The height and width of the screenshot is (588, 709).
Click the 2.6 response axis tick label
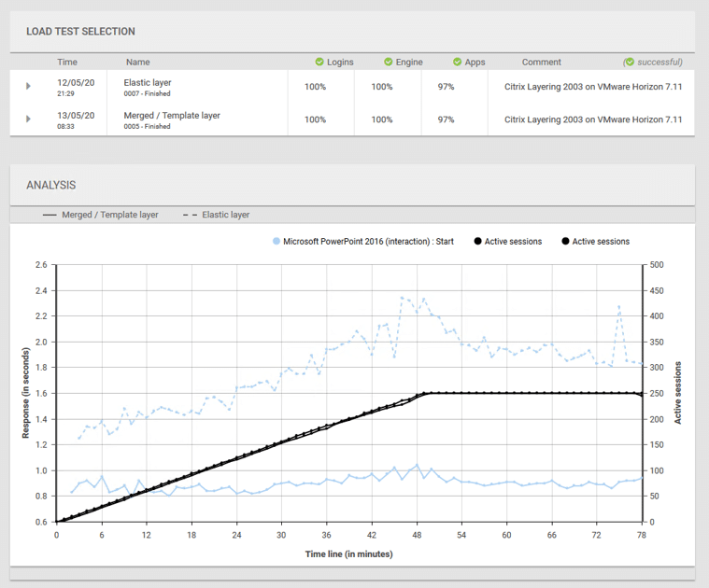[41, 265]
